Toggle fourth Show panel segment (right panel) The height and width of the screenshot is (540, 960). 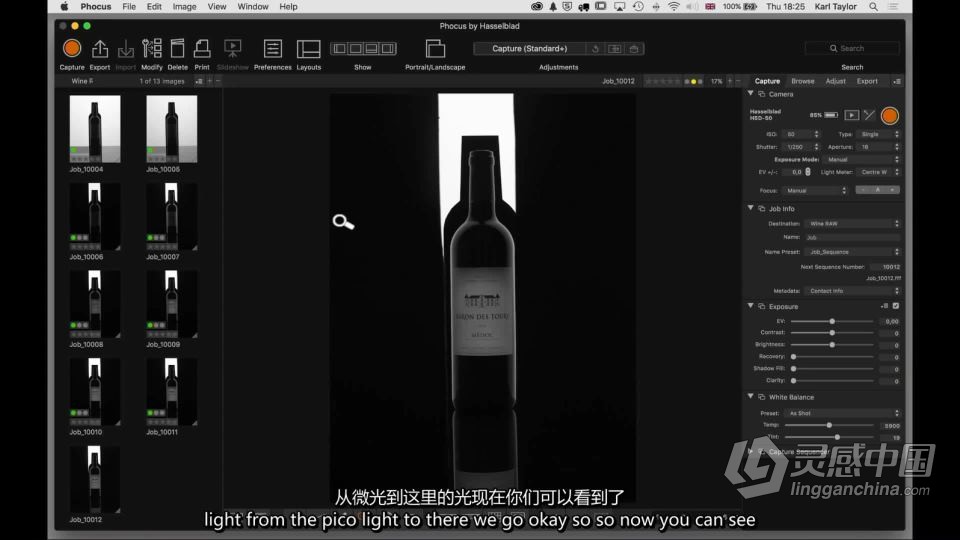[x=388, y=48]
